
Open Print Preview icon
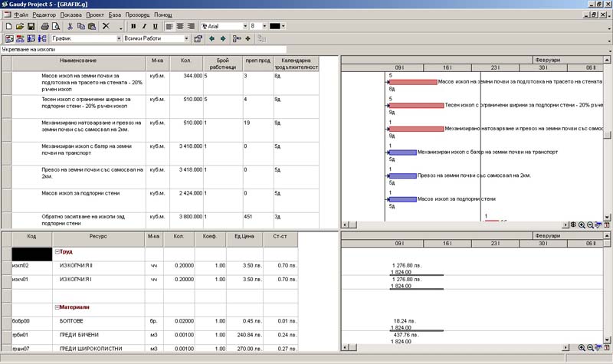[56, 26]
